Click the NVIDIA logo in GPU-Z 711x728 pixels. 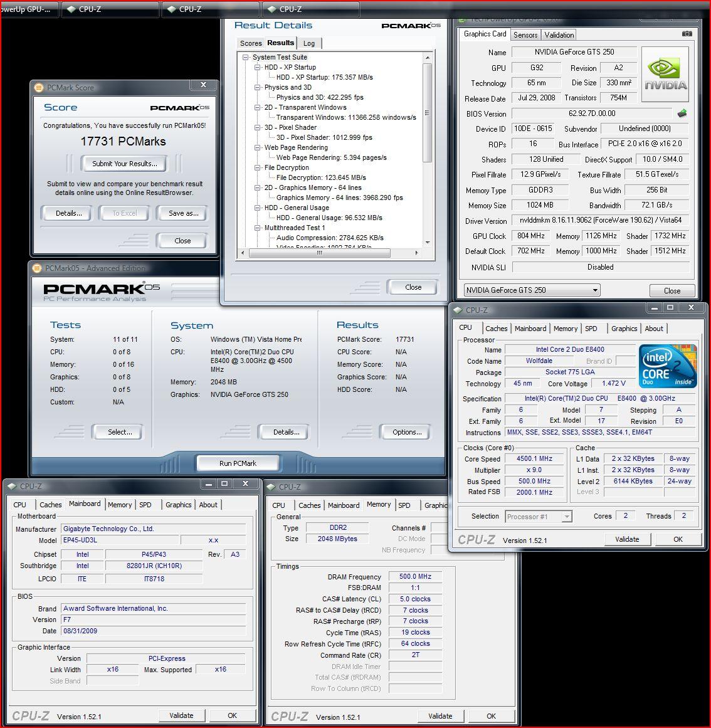[665, 74]
